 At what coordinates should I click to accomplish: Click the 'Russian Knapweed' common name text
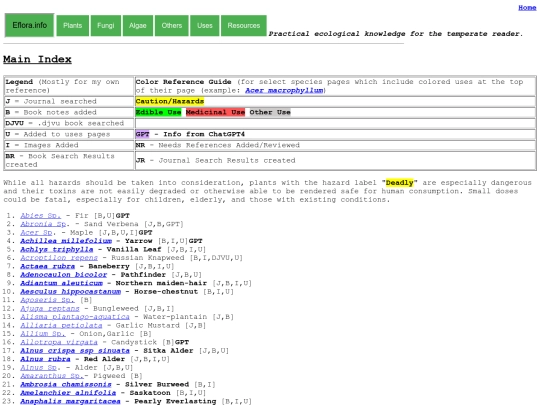(148, 258)
